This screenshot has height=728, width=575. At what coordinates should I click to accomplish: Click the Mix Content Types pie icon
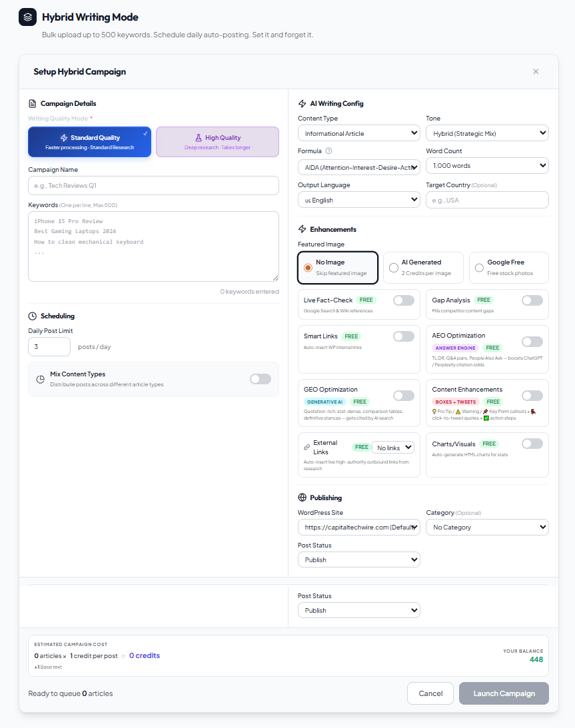point(41,380)
